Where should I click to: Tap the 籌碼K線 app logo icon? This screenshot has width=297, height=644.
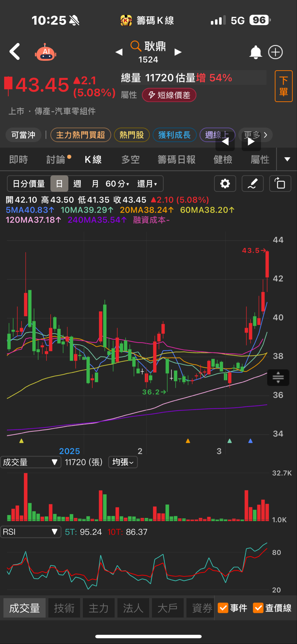pos(126,20)
